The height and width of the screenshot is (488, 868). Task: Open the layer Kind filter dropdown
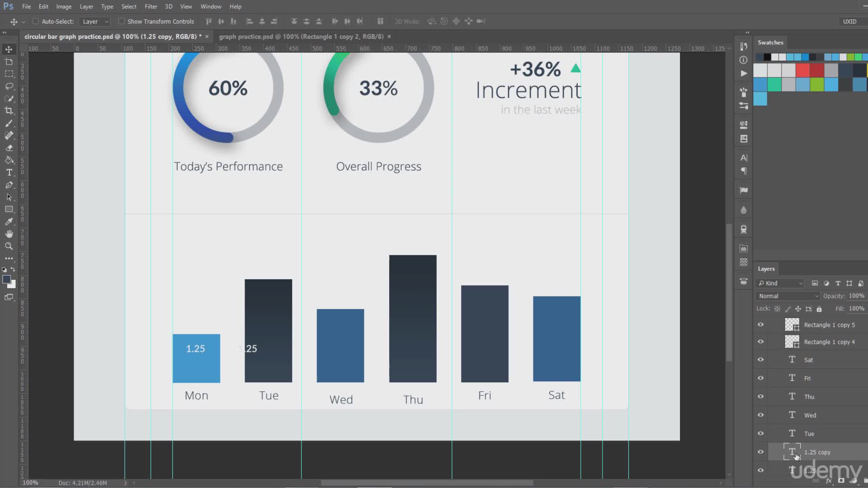pos(781,283)
